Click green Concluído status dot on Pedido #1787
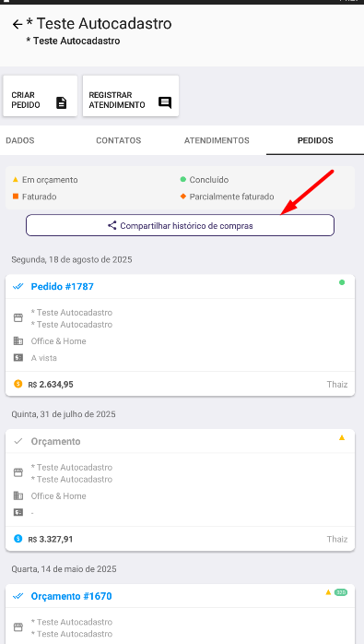The width and height of the screenshot is (364, 644). (342, 282)
